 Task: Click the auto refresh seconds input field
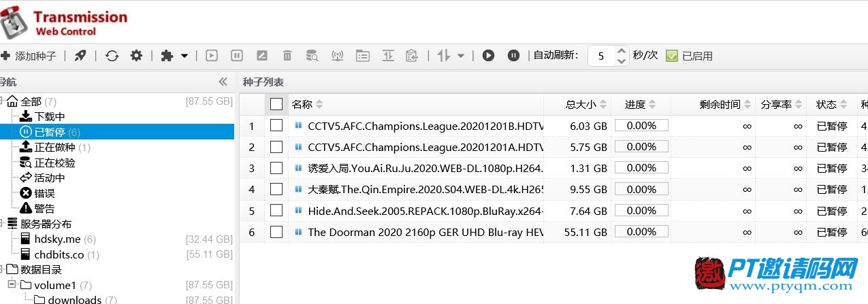[602, 56]
